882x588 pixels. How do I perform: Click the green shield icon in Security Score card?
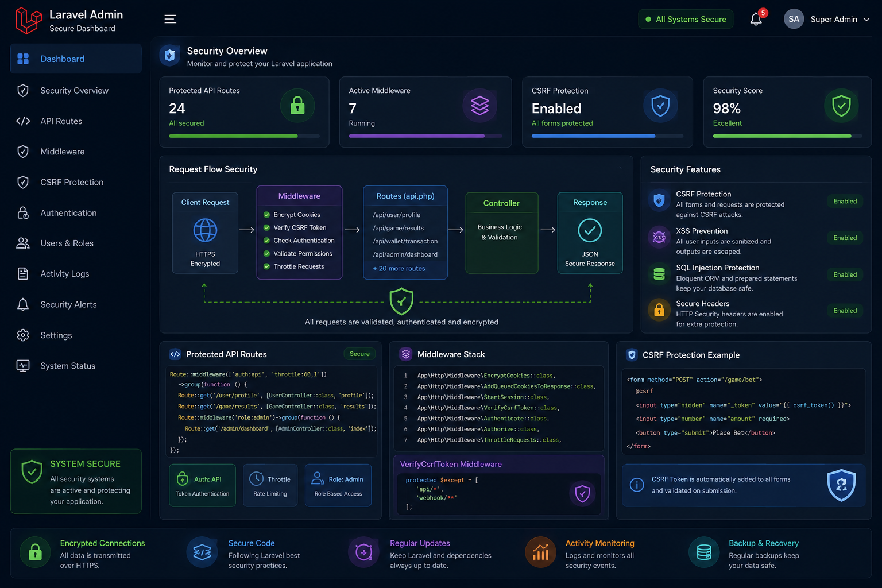[841, 106]
